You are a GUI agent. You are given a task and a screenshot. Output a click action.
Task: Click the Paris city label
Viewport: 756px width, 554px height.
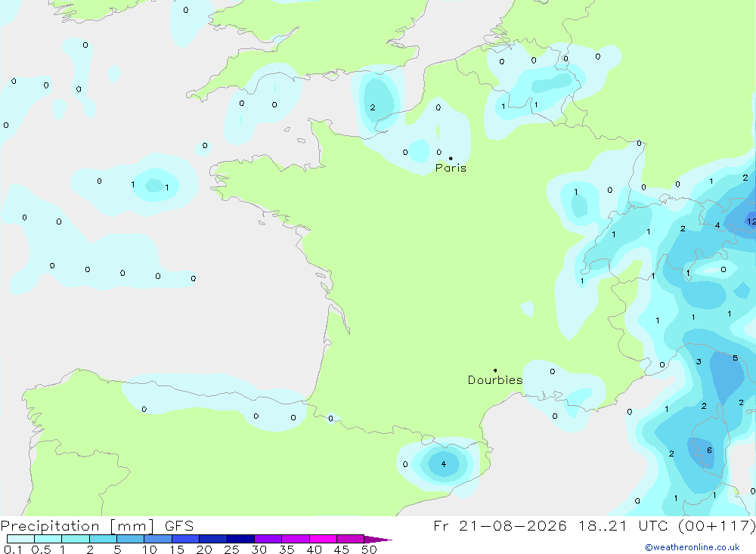coord(451,168)
